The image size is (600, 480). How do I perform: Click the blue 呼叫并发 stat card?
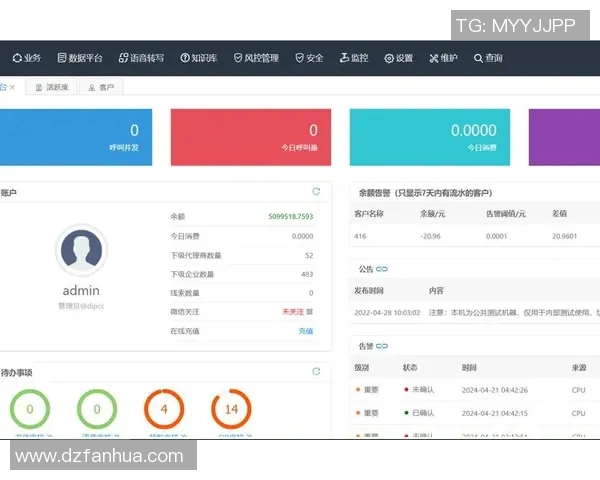[76, 137]
